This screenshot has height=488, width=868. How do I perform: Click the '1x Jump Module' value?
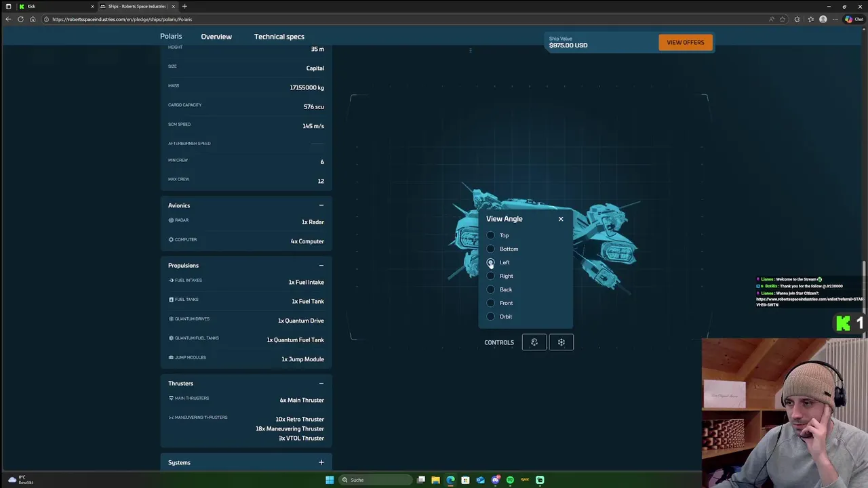click(x=302, y=359)
